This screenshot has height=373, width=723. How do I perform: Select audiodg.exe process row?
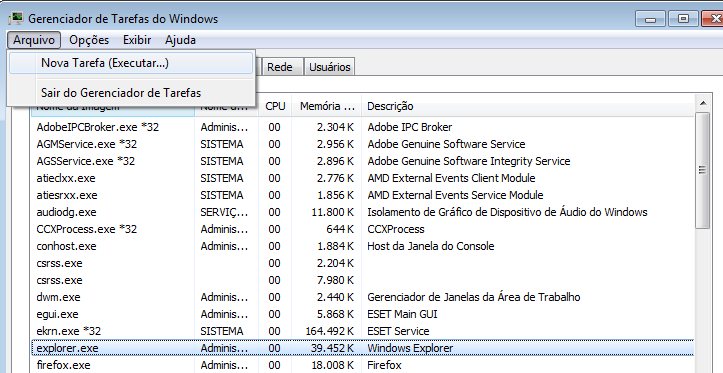(x=362, y=213)
